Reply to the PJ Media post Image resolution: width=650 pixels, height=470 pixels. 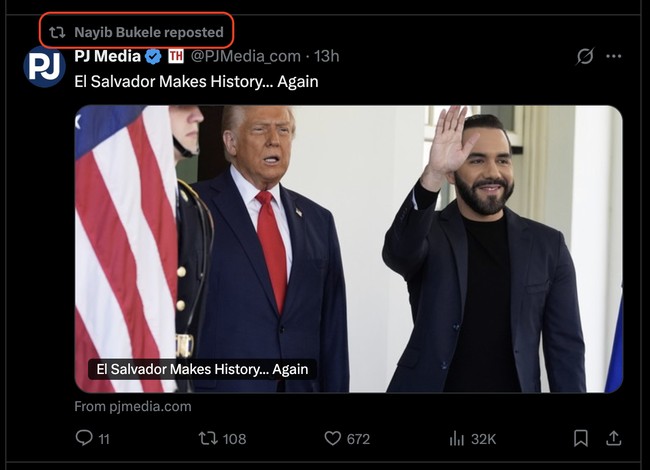pyautogui.click(x=85, y=438)
